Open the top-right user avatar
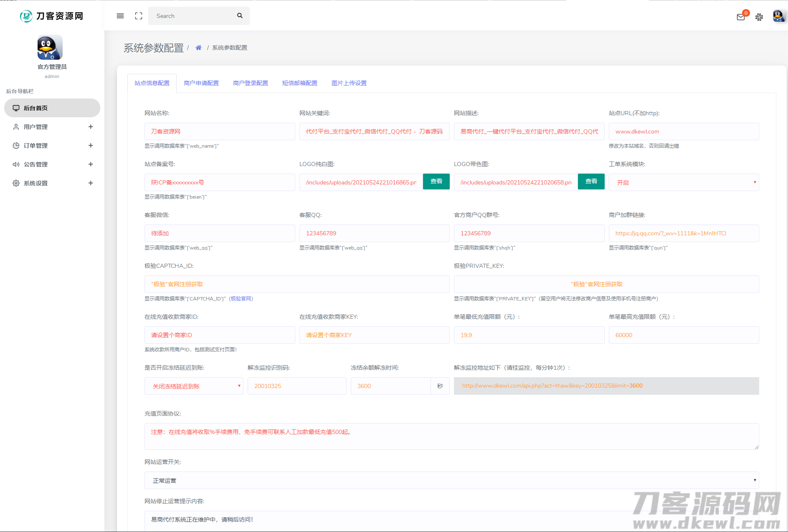This screenshot has height=532, width=788. (x=778, y=16)
